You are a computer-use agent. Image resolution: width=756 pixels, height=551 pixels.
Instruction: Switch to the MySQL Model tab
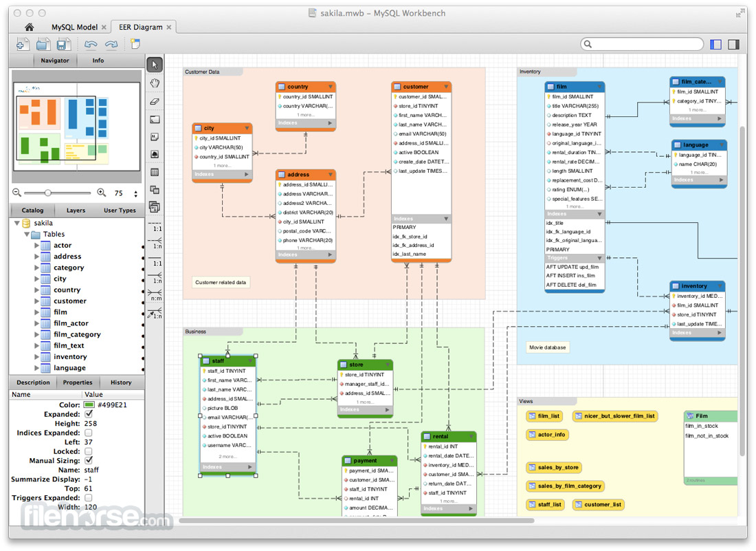75,27
